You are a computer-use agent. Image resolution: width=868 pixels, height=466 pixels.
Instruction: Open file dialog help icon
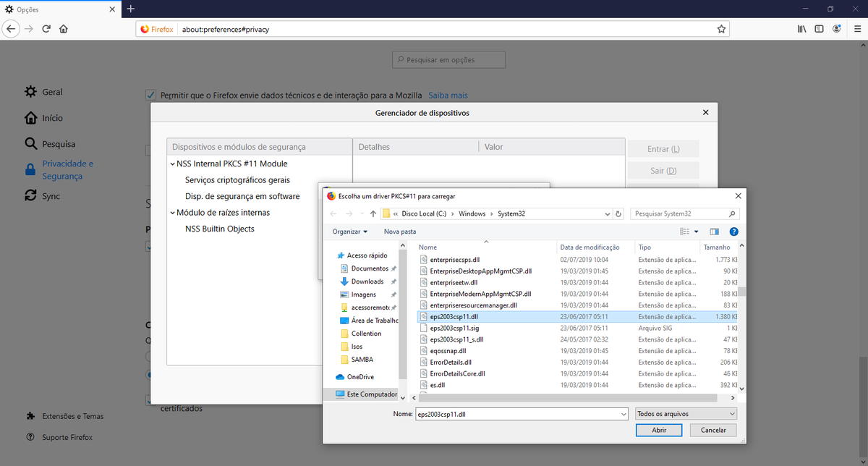click(733, 232)
